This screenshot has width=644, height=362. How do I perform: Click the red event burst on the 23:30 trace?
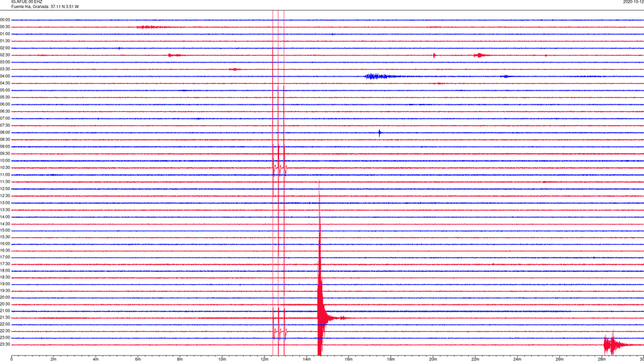click(x=618, y=344)
